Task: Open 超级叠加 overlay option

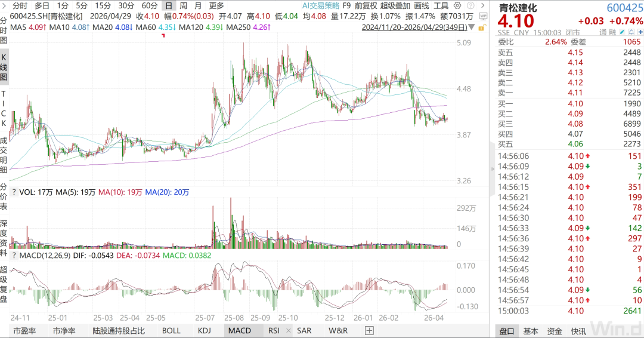Action: click(395, 5)
